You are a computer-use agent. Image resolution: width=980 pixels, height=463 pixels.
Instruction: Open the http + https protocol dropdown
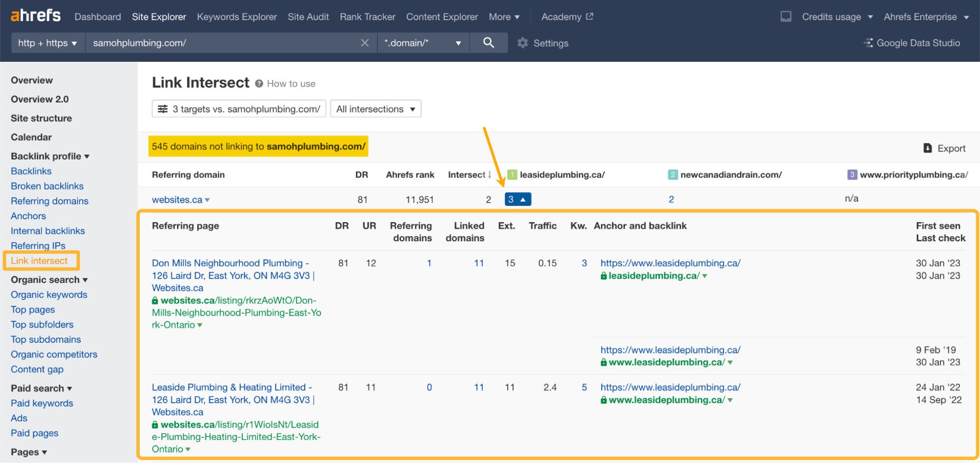coord(48,43)
